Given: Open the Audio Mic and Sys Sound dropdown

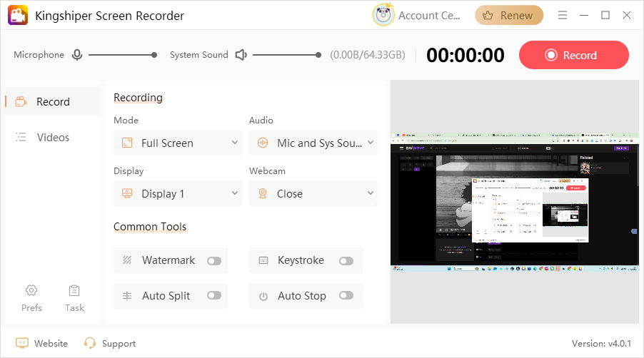Looking at the screenshot, I should 313,143.
